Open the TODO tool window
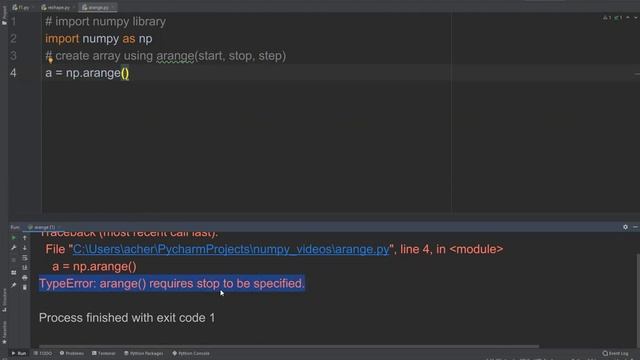Viewport: 640px width, 360px height. (x=43, y=353)
